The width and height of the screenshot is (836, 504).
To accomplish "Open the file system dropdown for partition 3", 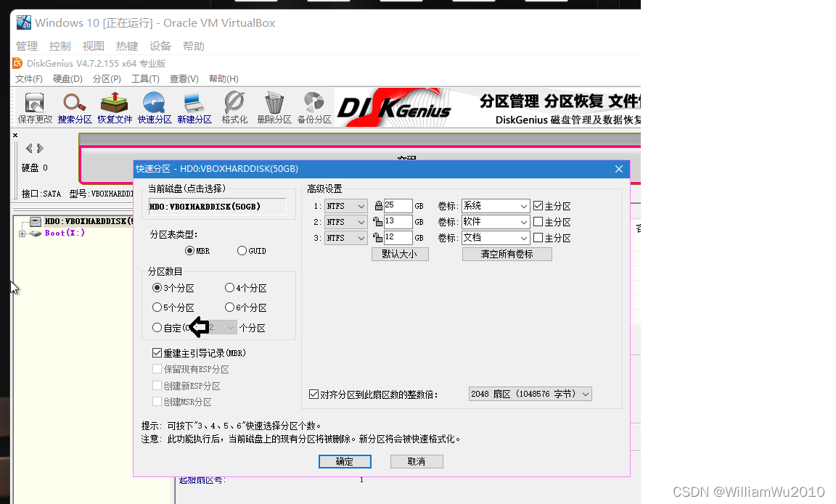I will coord(346,238).
